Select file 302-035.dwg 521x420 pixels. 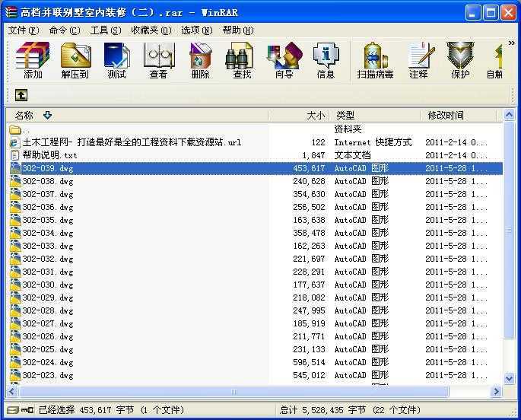coord(48,220)
